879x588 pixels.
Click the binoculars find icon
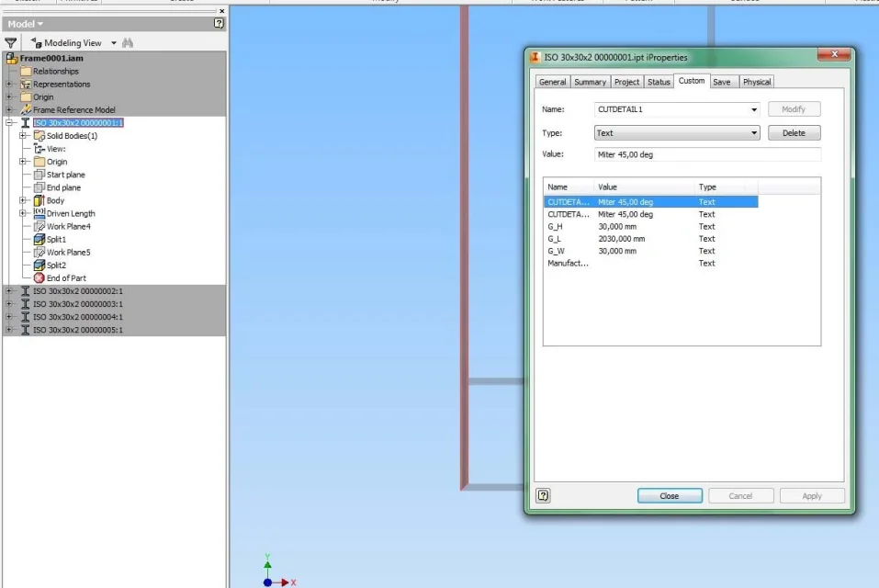click(x=128, y=42)
